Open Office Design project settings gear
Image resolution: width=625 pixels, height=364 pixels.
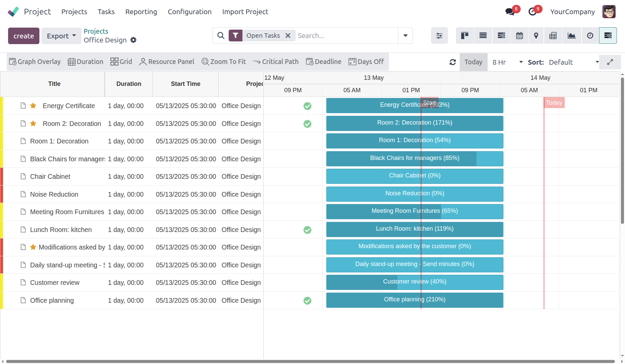[x=133, y=40]
